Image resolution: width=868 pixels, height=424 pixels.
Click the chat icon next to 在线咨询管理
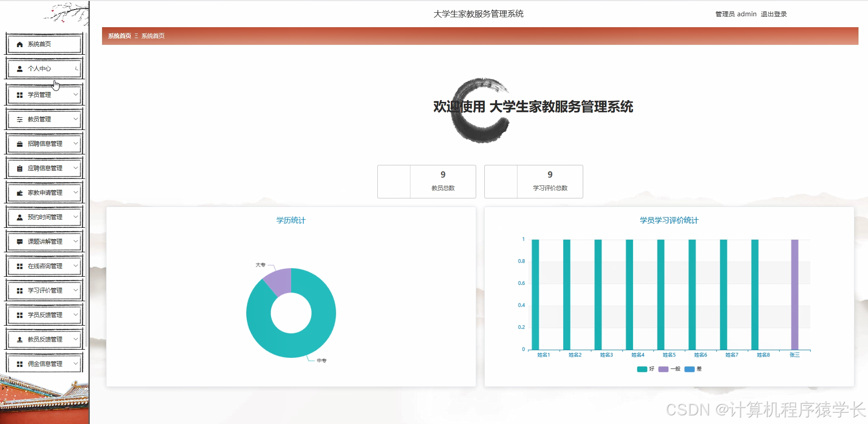(19, 266)
